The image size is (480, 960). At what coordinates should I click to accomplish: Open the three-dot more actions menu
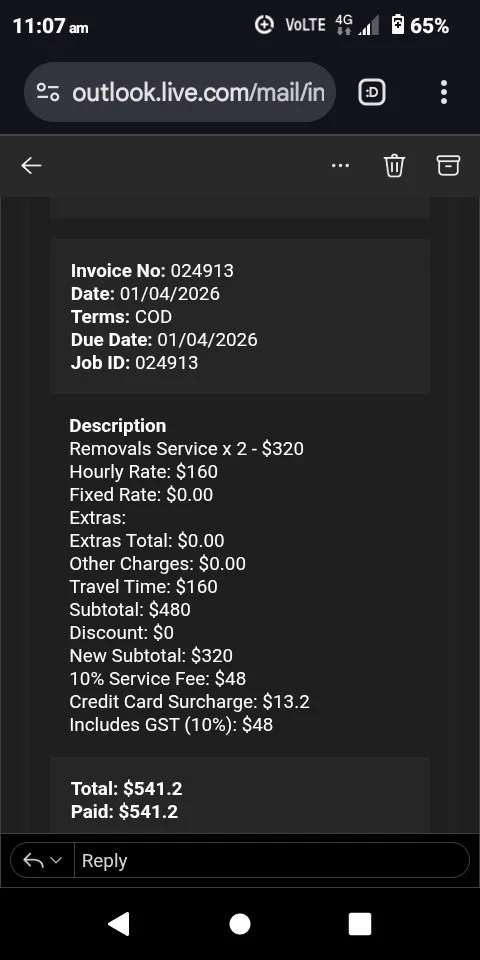pos(340,165)
